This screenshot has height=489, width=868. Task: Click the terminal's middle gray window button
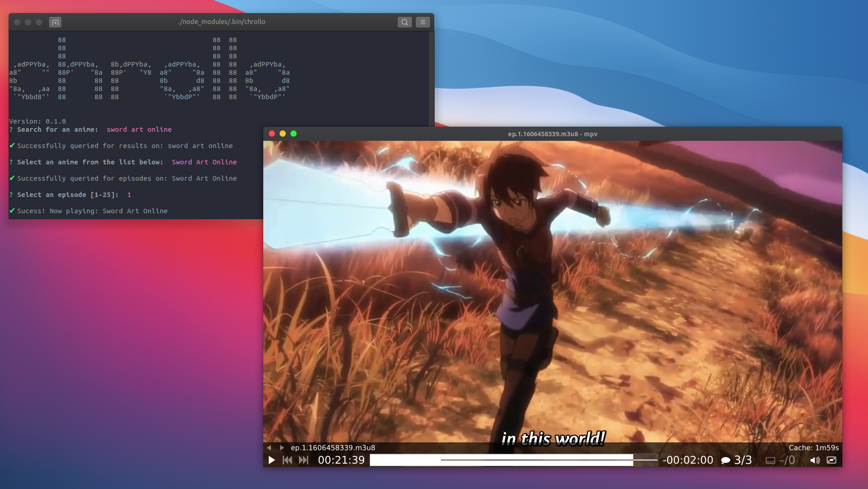coord(28,22)
